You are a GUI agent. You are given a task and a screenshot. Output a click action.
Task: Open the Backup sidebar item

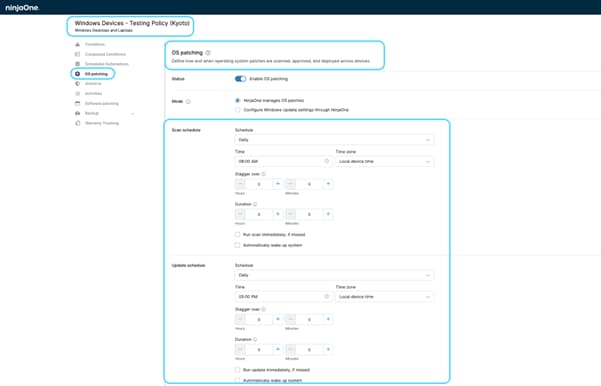[x=92, y=113]
